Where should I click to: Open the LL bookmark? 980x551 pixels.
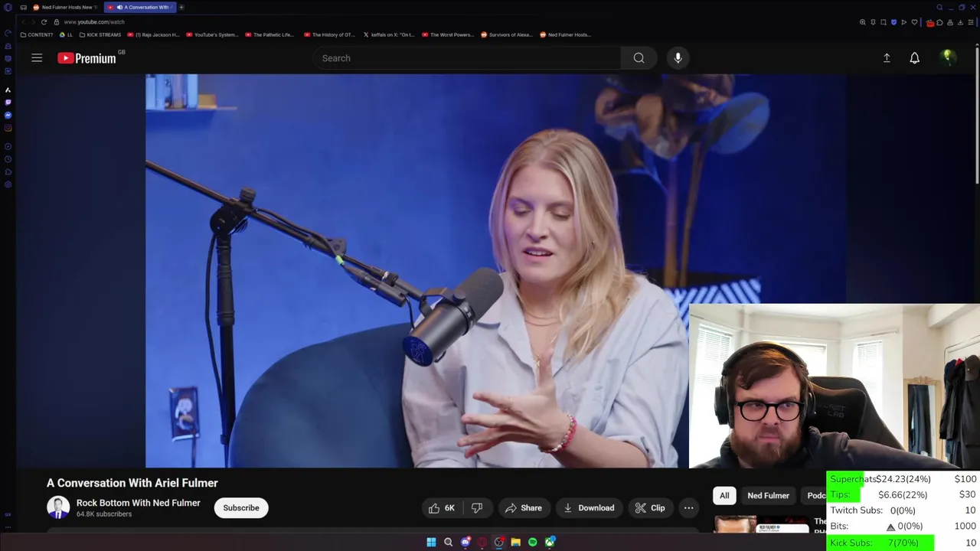pos(67,34)
